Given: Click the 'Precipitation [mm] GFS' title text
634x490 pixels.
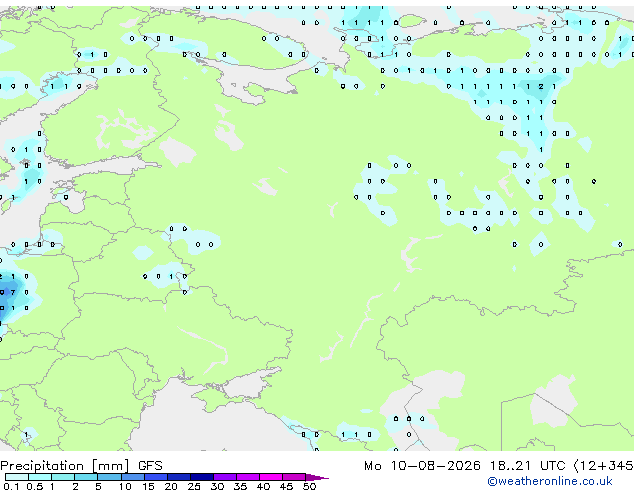Looking at the screenshot, I should tap(81, 466).
